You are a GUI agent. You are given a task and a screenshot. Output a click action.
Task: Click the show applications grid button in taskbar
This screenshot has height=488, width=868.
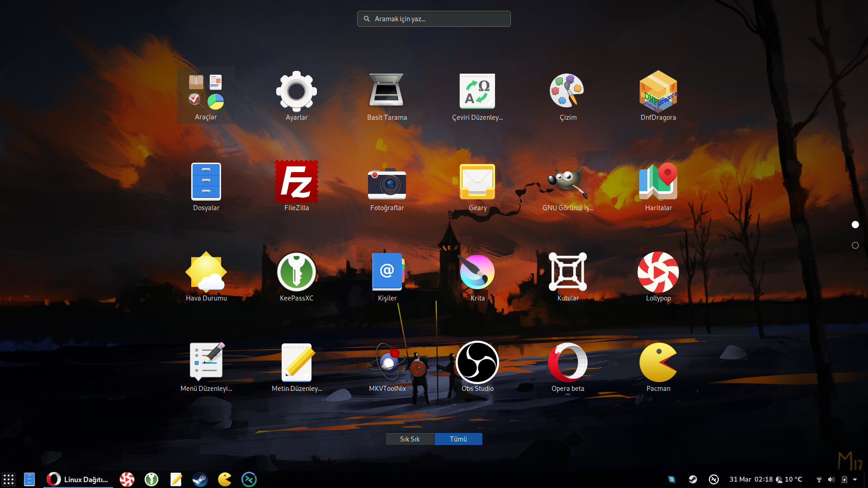(x=9, y=479)
